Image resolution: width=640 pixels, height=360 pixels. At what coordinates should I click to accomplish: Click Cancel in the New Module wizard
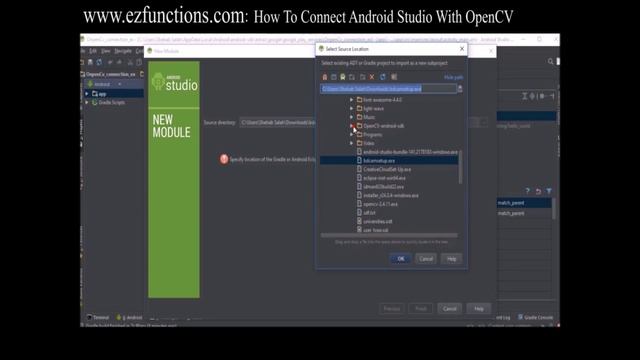[449, 309]
